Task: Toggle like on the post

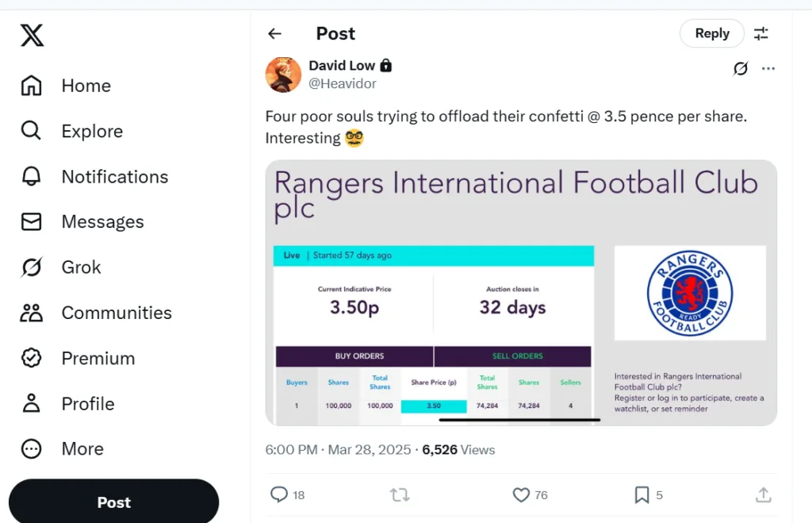Action: (x=521, y=495)
